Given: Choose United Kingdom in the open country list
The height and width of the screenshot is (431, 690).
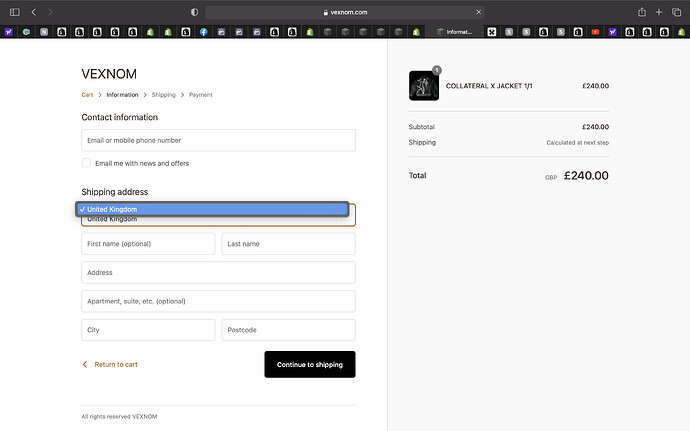Looking at the screenshot, I should (213, 209).
